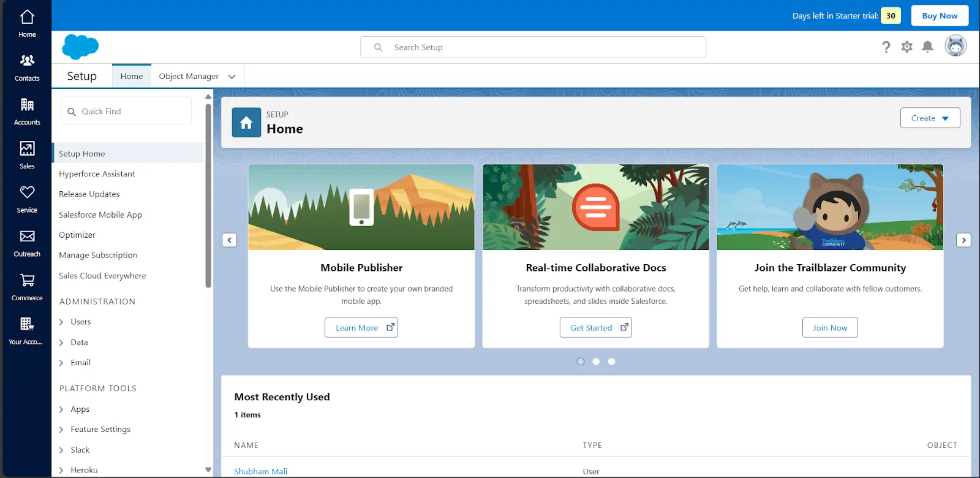Click the trial days left badge 30
This screenshot has width=980, height=478.
pyautogui.click(x=891, y=16)
